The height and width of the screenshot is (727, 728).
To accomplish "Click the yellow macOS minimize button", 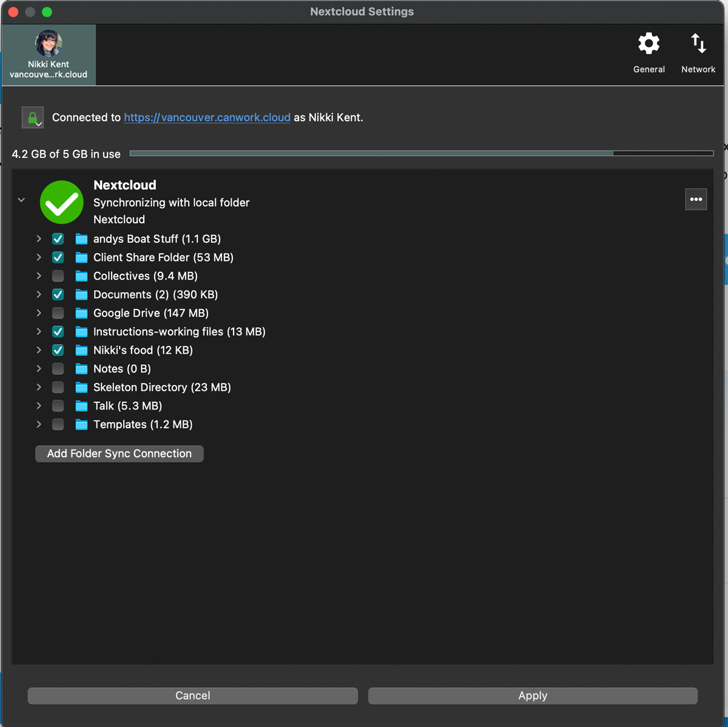I will 30,12.
